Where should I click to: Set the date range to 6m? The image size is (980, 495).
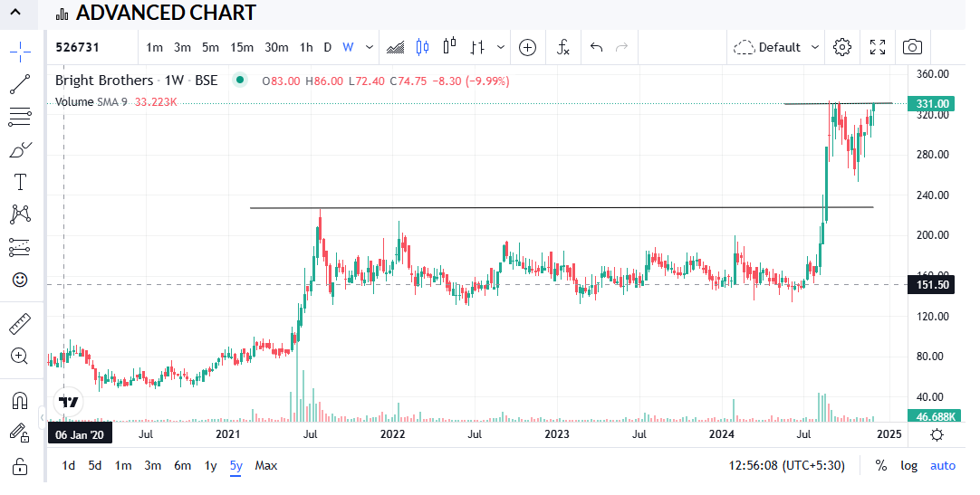click(182, 466)
